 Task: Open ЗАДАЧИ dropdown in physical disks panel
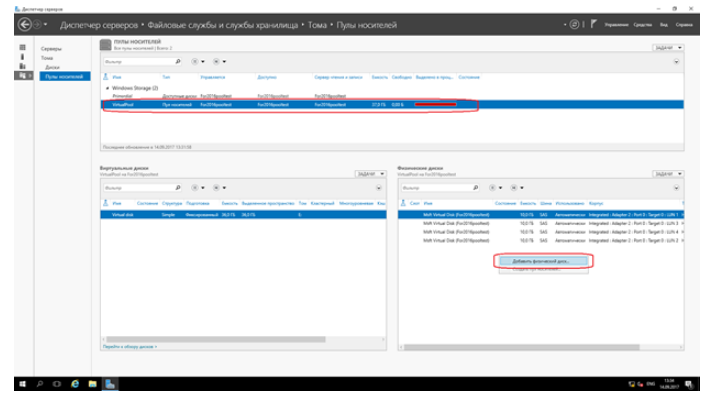(x=668, y=173)
